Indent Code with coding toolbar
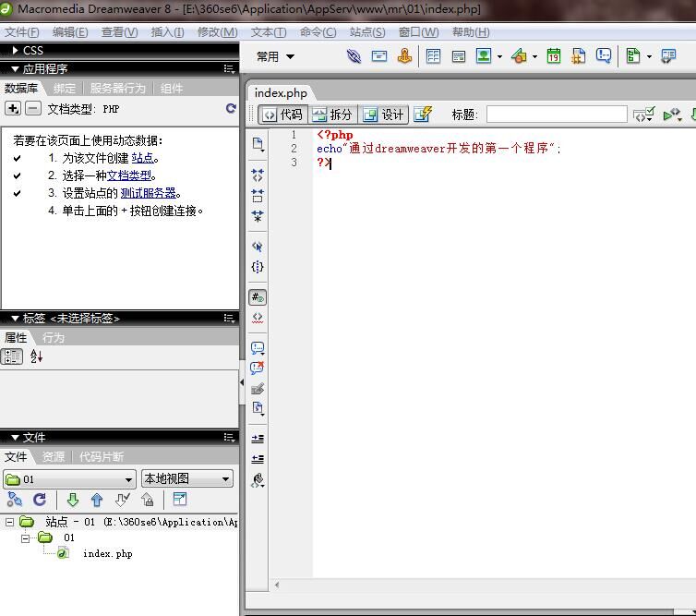The height and width of the screenshot is (616, 696). tap(258, 439)
